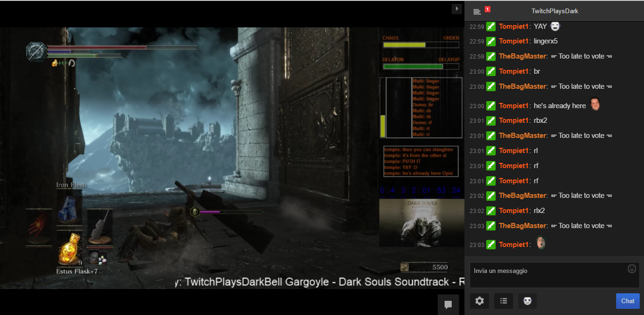Collapse the chat panel with the arrow
The image size is (644, 315).
point(456,9)
